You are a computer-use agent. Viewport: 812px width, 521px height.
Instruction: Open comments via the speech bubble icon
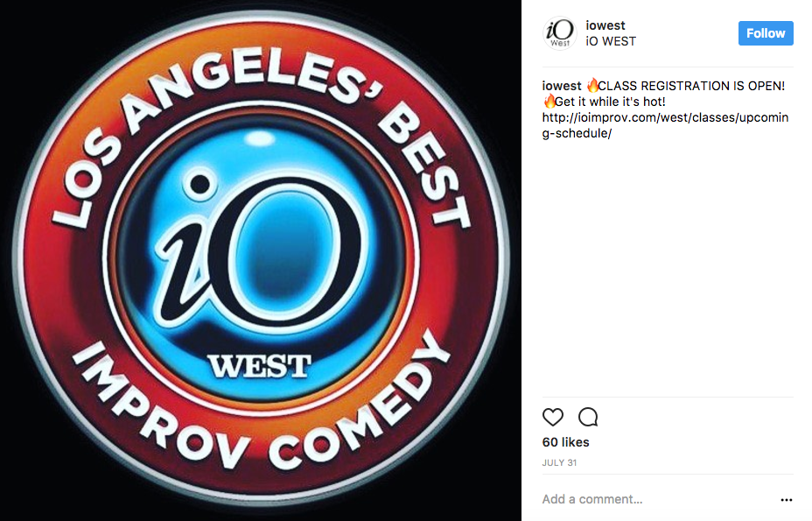[x=588, y=418]
